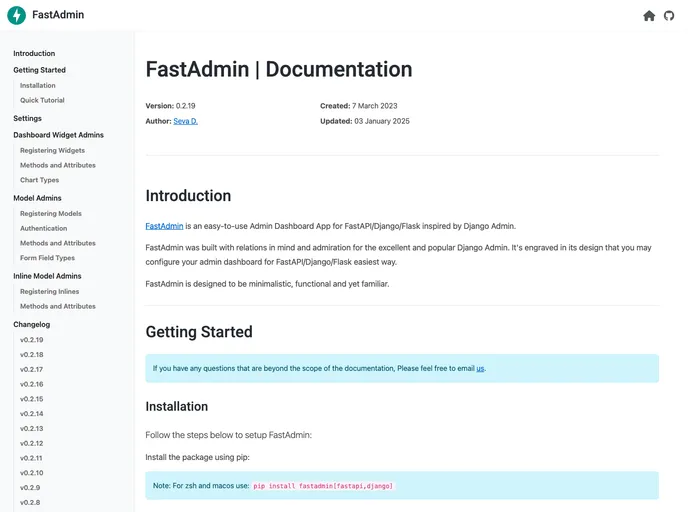Click the FastAdmin brand name in header

tap(58, 15)
